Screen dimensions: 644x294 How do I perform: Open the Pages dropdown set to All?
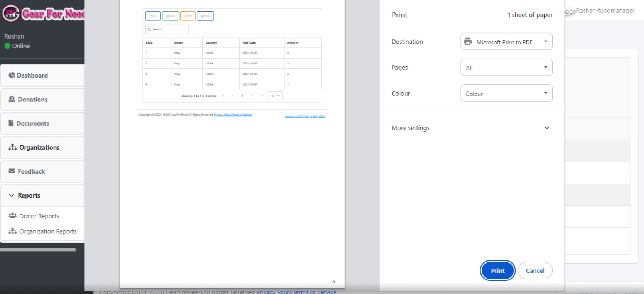click(x=506, y=68)
